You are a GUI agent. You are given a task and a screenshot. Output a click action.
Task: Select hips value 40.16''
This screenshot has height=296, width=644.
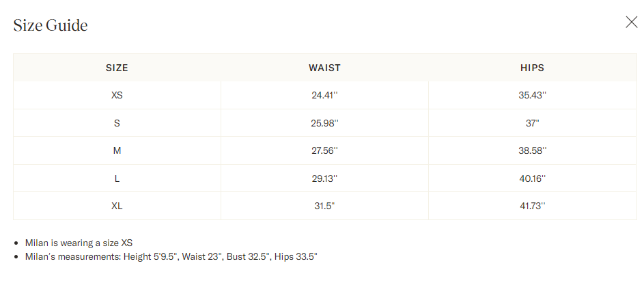pos(532,178)
